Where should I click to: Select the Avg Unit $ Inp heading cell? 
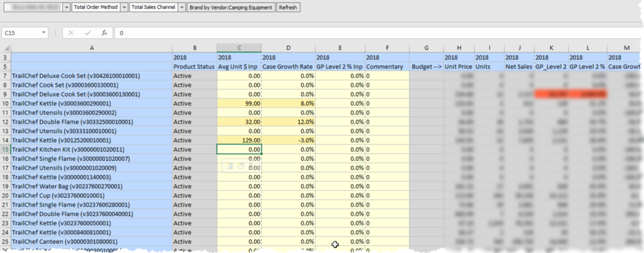coord(239,67)
